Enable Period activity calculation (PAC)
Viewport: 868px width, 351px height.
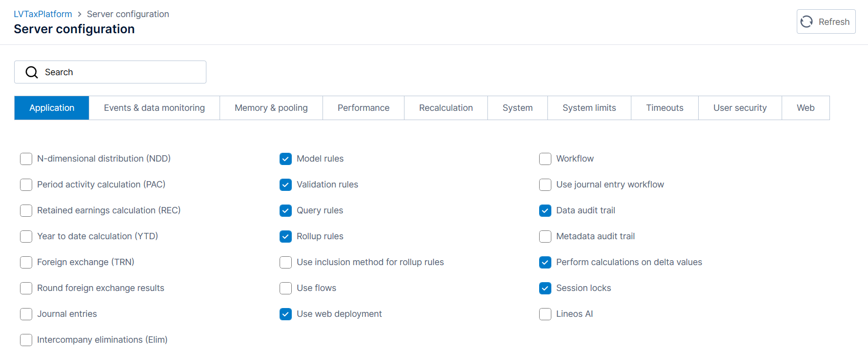[26, 185]
